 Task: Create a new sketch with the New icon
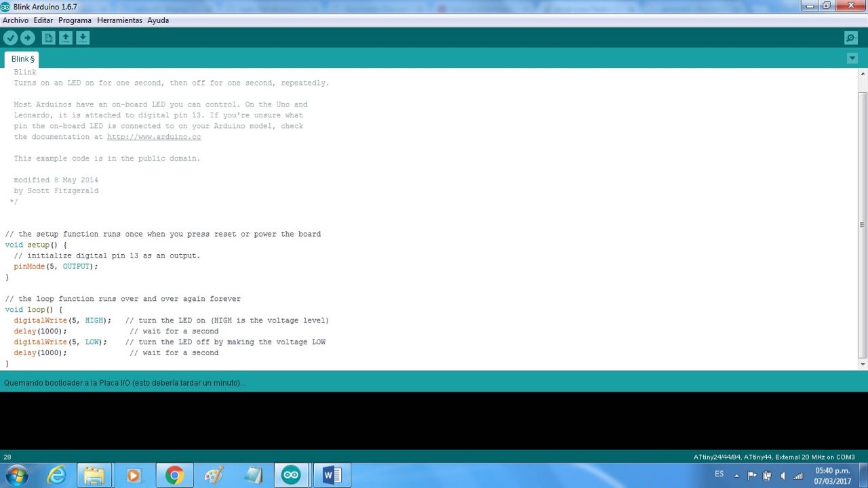[48, 38]
